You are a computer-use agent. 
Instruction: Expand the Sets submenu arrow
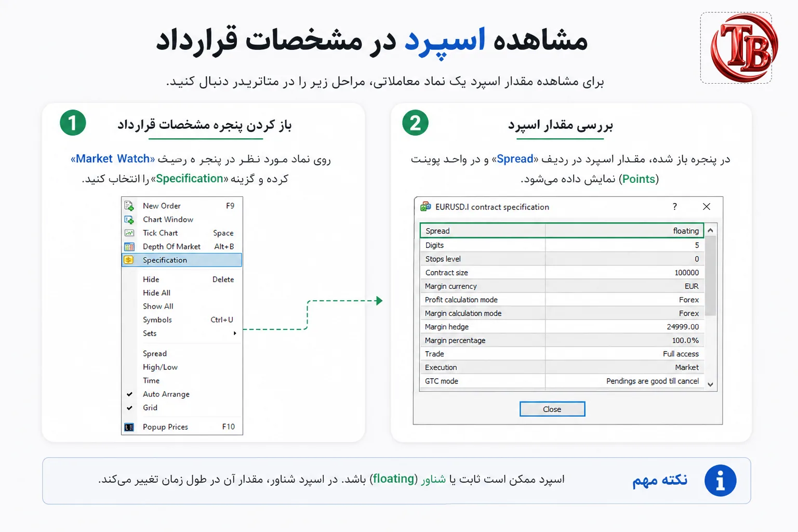click(235, 334)
